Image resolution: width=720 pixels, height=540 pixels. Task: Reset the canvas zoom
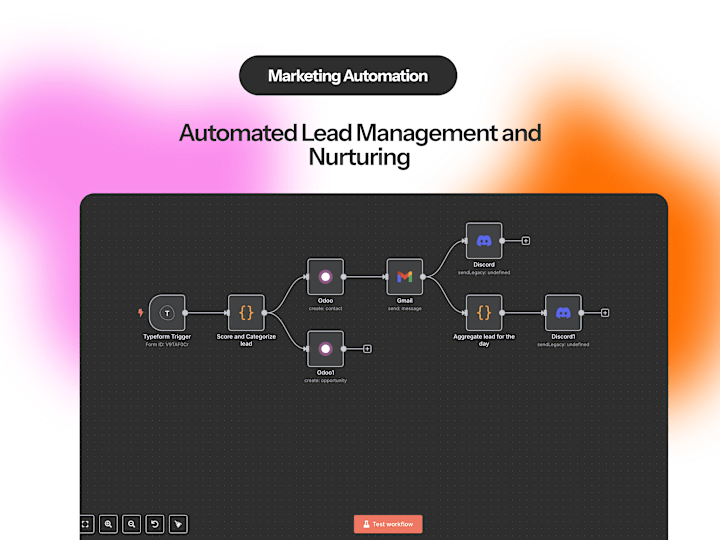(x=155, y=524)
